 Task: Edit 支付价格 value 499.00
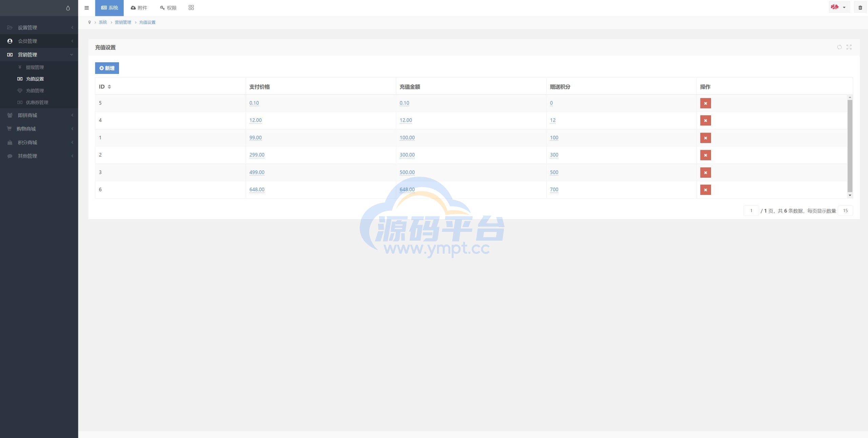click(257, 172)
